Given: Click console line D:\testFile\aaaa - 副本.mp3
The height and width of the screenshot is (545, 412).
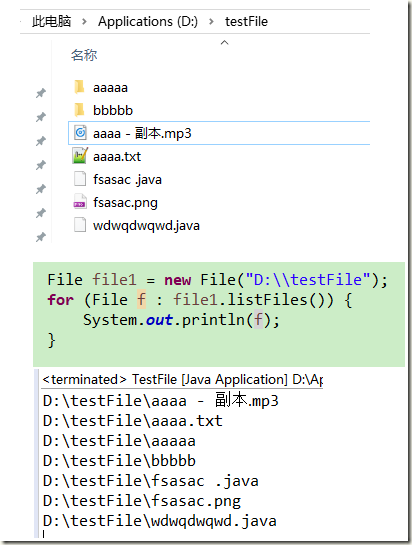Looking at the screenshot, I should [161, 400].
